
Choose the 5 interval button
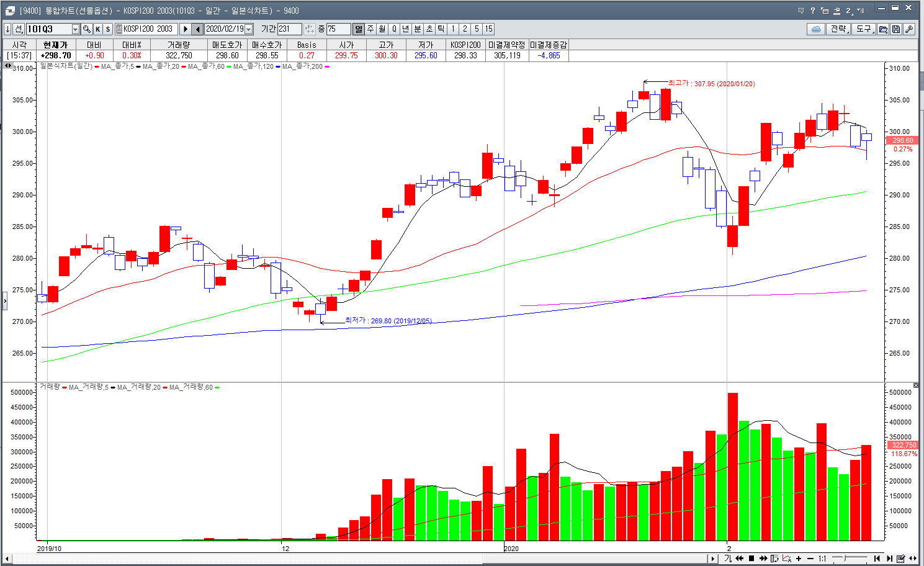click(x=477, y=29)
